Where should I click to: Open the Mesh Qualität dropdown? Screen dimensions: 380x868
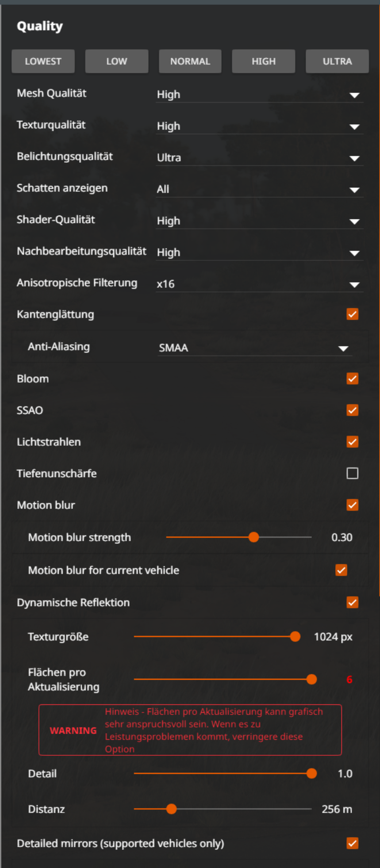tap(259, 95)
